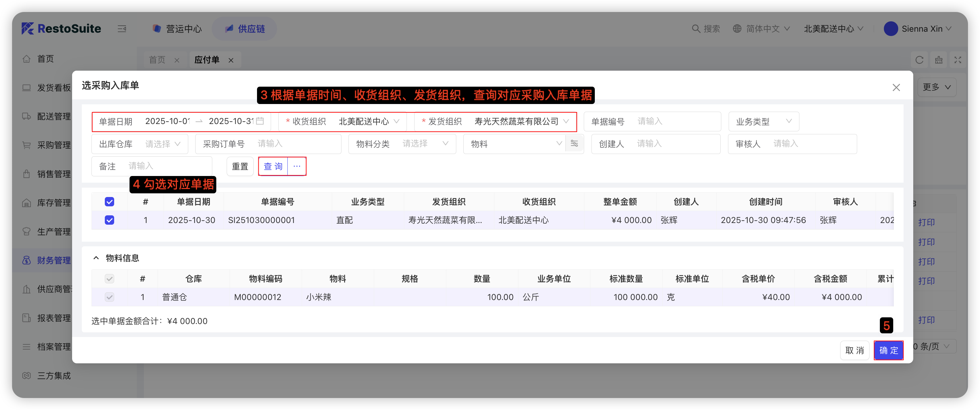Click Sienna Xin user avatar
This screenshot has height=410, width=980.
click(891, 29)
